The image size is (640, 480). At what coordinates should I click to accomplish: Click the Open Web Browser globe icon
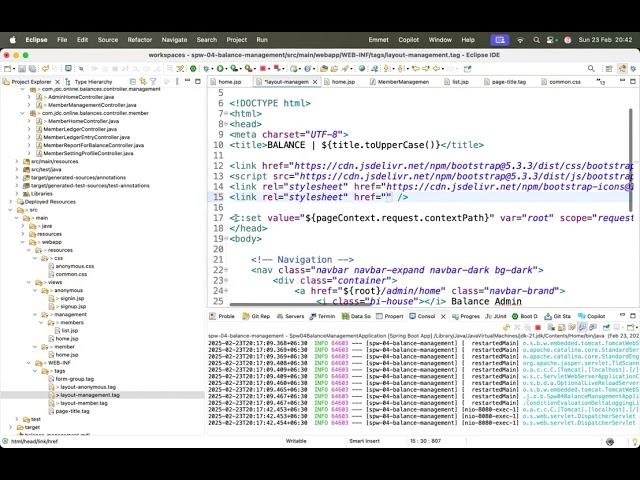coord(362,69)
